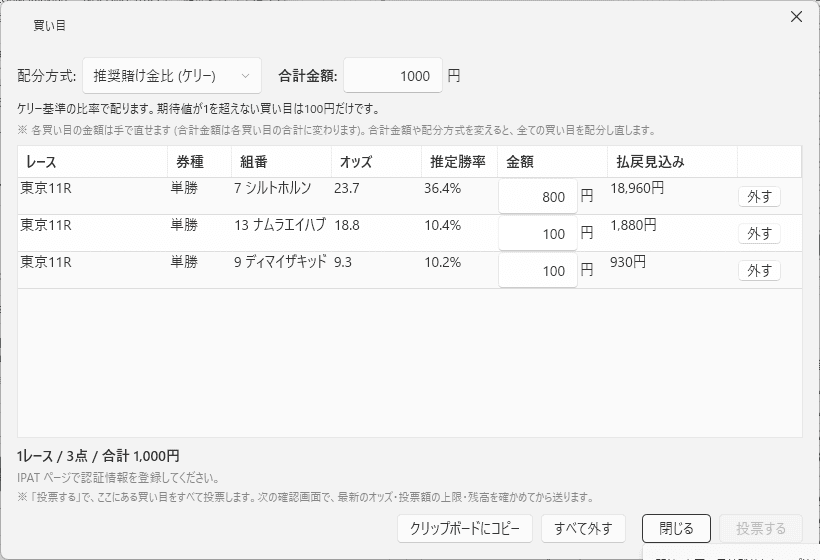Click the win rate 10.2%
Screen dimensions: 820x560
coord(442,261)
